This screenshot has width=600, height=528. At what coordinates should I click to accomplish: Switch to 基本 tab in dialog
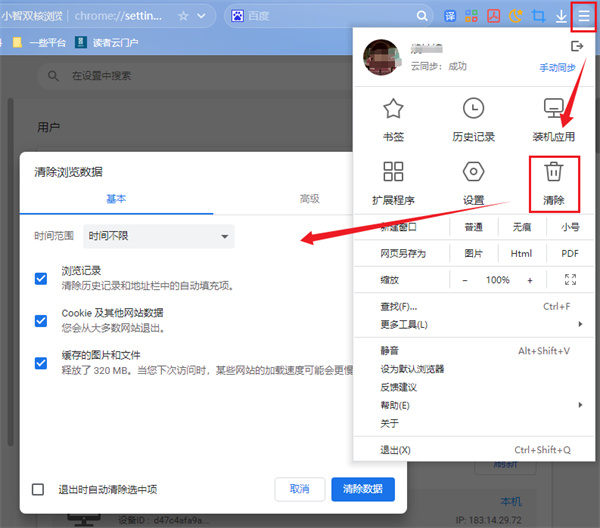116,199
